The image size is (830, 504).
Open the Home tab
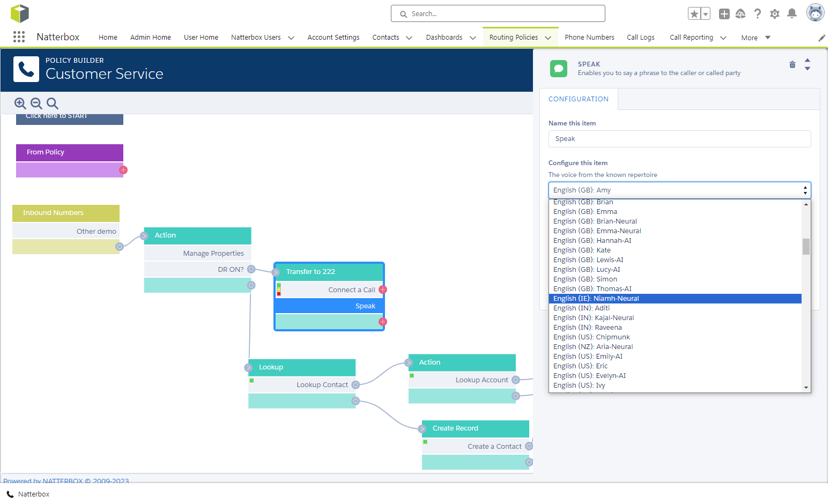108,38
